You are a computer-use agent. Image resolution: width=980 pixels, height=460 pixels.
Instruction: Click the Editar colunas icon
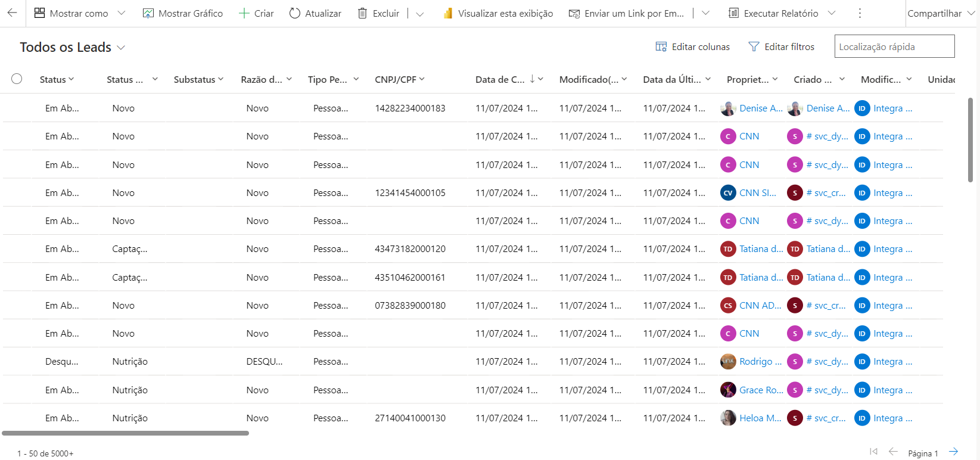pyautogui.click(x=661, y=46)
